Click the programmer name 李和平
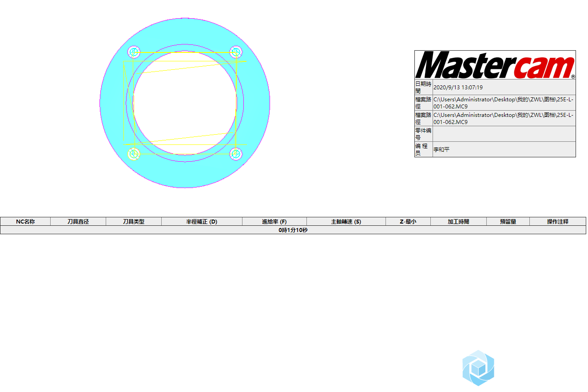The image size is (588, 392). click(x=442, y=150)
